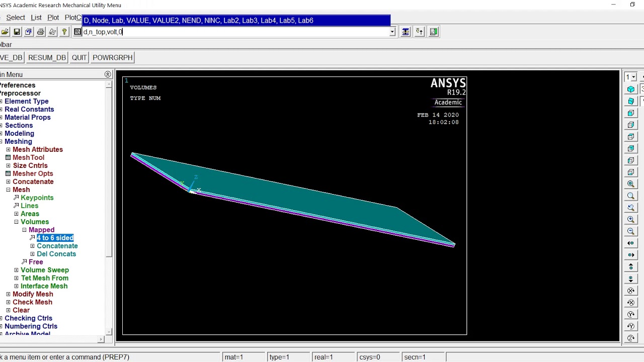This screenshot has width=644, height=362.
Task: Pan the model up icon
Action: [x=631, y=267]
